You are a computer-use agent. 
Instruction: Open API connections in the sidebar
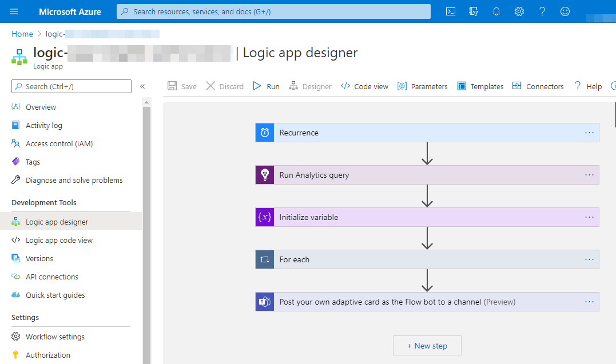(x=52, y=277)
